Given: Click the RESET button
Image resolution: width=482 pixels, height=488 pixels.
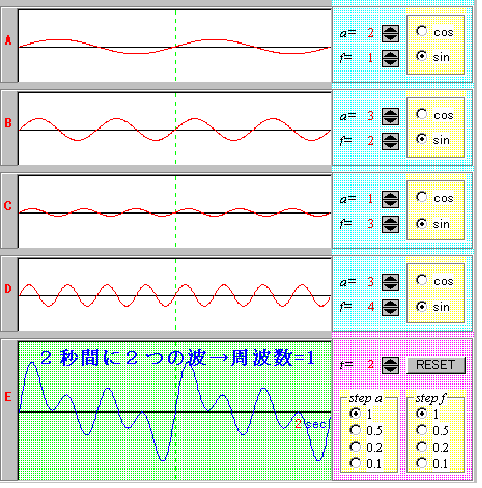Looking at the screenshot, I should (x=436, y=365).
